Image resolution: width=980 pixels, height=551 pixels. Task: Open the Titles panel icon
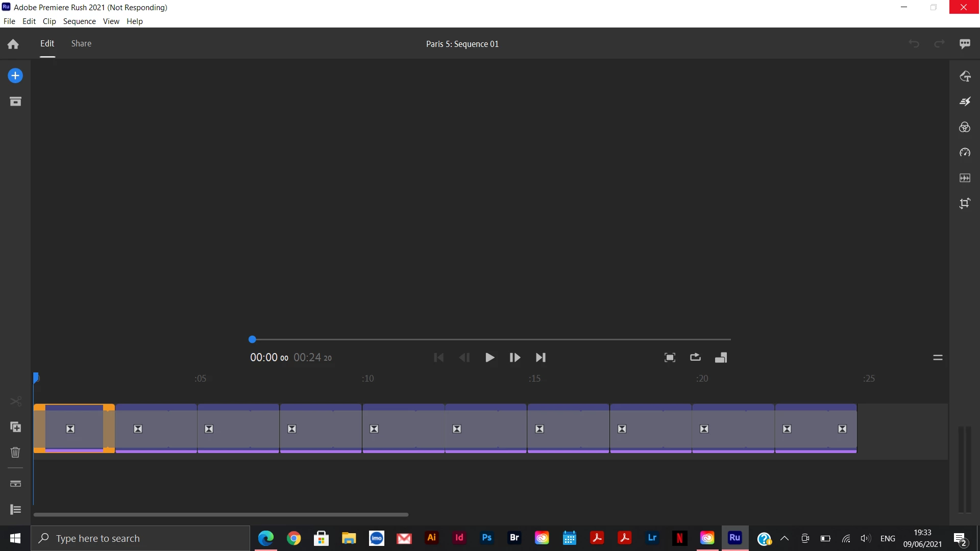click(x=965, y=76)
